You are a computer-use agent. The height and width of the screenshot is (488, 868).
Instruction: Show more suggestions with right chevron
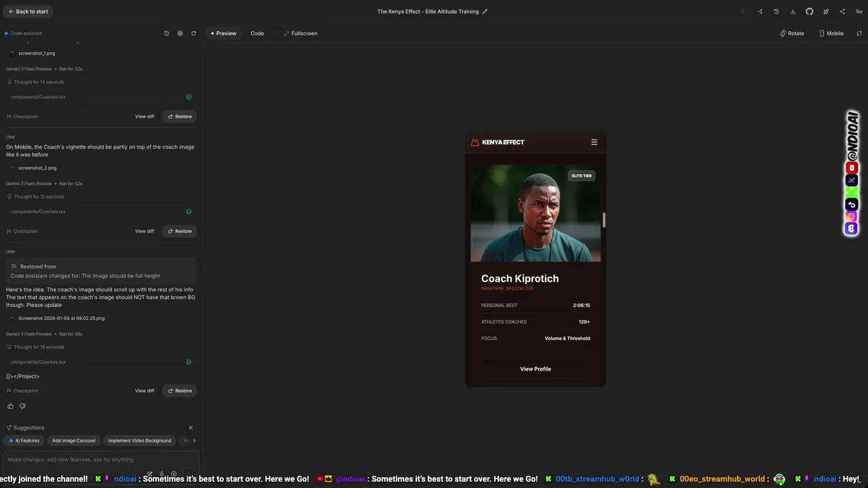(x=194, y=441)
